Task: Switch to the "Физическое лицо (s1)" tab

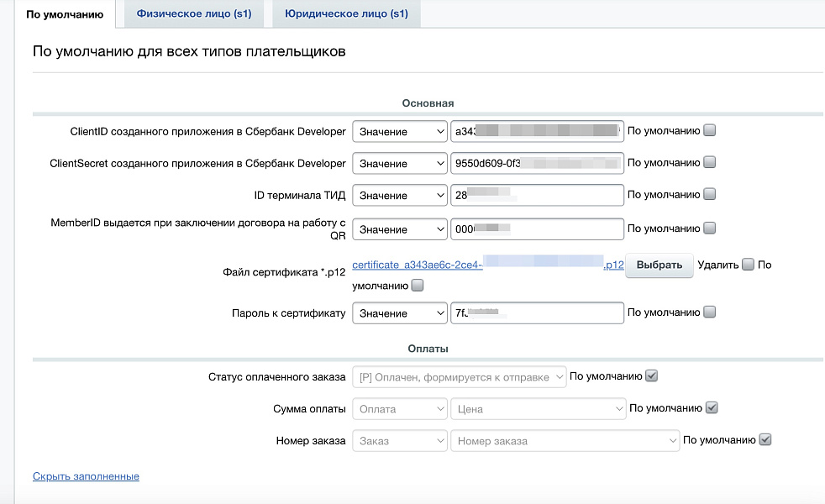Action: tap(193, 13)
